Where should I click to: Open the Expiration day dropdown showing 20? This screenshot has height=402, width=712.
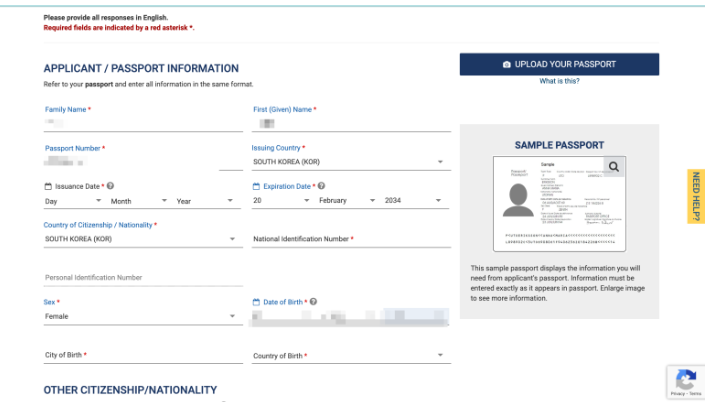point(281,200)
